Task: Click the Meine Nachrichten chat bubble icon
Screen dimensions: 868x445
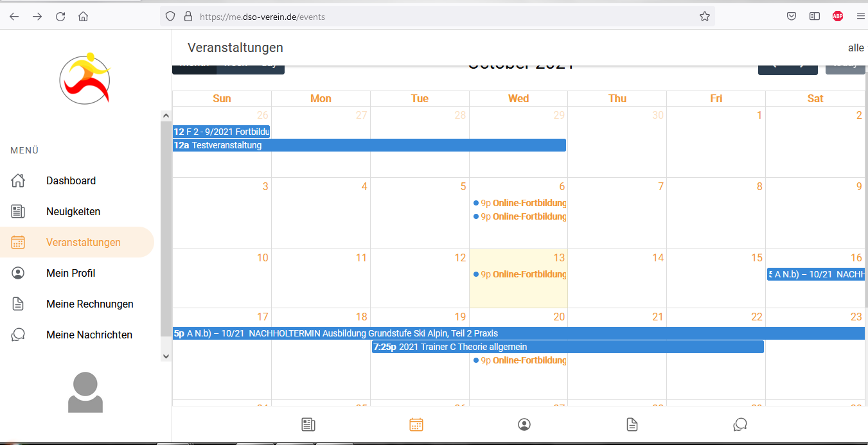Action: tap(18, 335)
